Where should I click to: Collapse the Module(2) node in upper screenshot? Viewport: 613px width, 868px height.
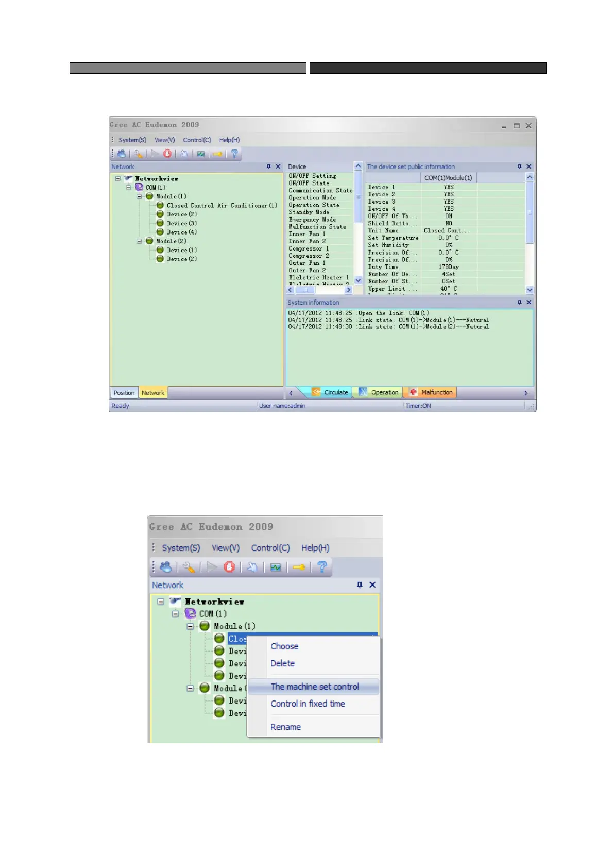tap(139, 241)
